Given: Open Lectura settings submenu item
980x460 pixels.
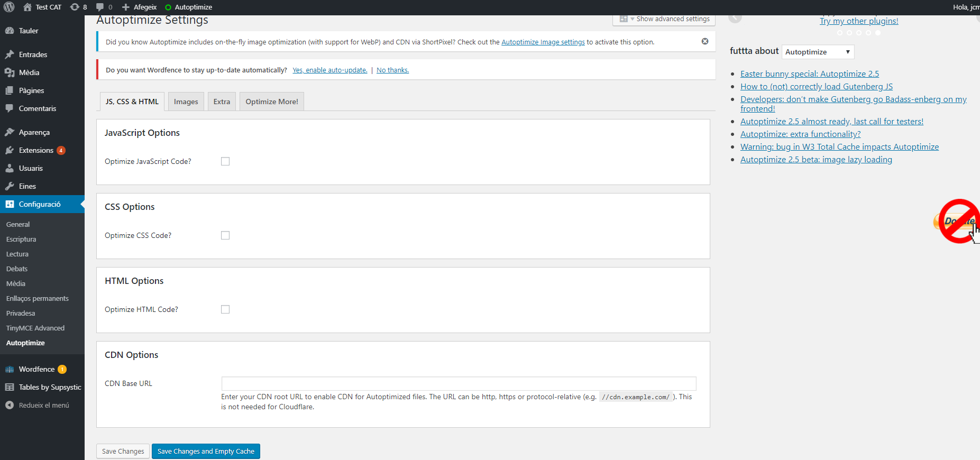Looking at the screenshot, I should pyautogui.click(x=17, y=254).
